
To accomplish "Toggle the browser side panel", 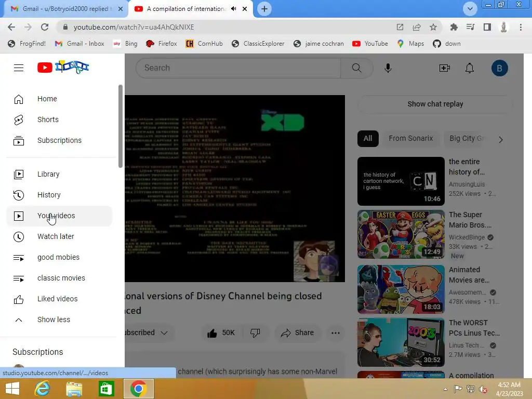I will point(487,27).
